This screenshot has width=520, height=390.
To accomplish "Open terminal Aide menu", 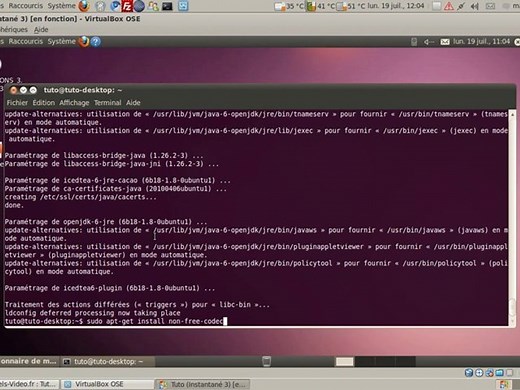I will point(133,103).
